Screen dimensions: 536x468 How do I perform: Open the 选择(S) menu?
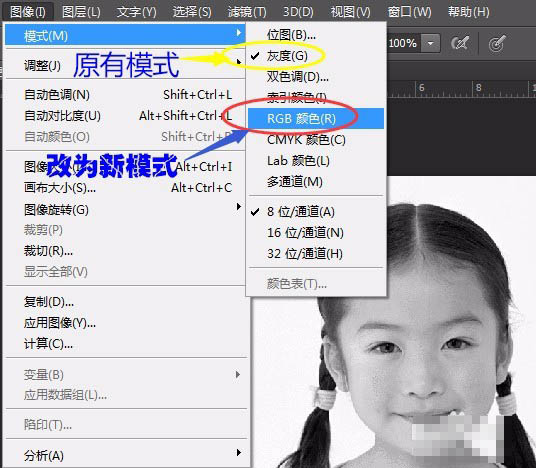coord(192,12)
